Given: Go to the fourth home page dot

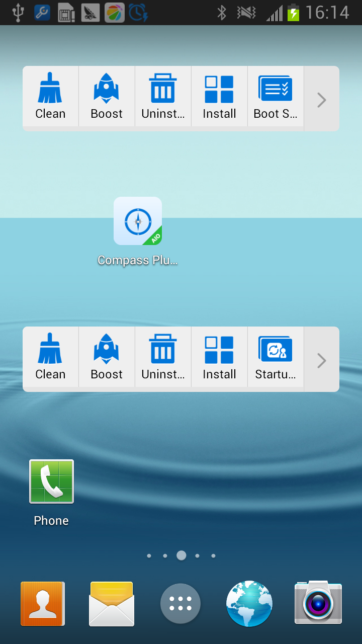Looking at the screenshot, I should pos(197,556).
